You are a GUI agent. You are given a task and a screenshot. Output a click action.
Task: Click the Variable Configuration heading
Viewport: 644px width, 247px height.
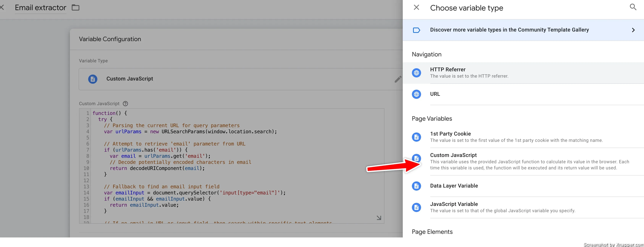110,39
